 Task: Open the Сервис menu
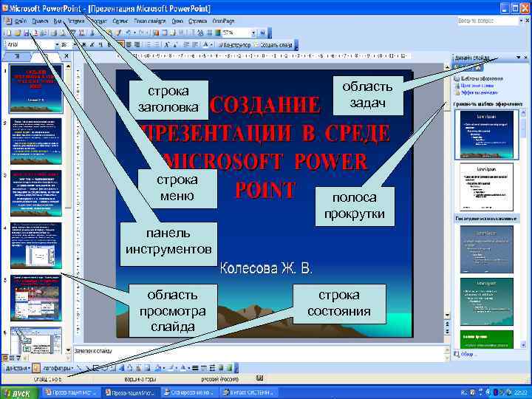120,21
